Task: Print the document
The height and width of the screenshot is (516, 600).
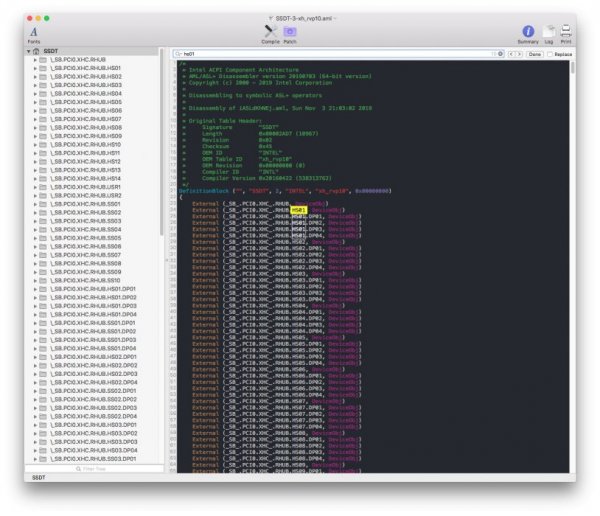Action: point(566,34)
